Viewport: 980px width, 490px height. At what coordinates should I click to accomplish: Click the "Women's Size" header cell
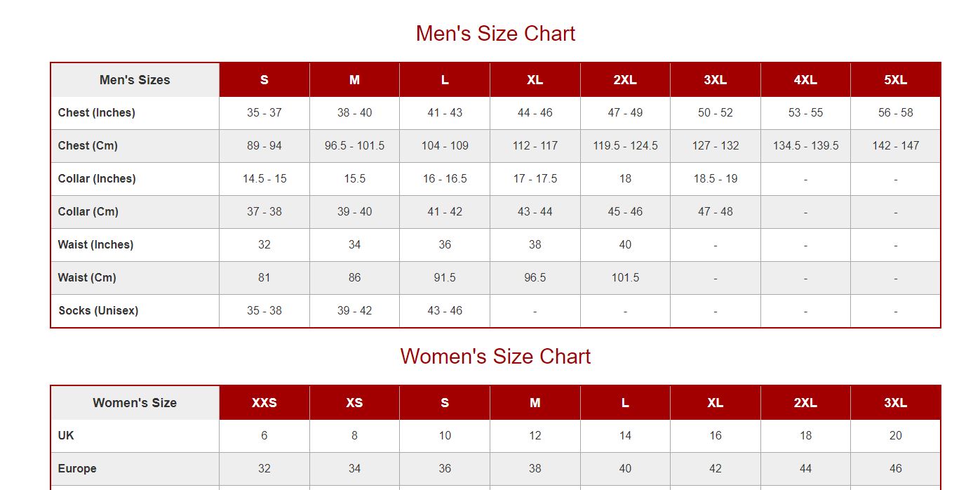(x=135, y=403)
